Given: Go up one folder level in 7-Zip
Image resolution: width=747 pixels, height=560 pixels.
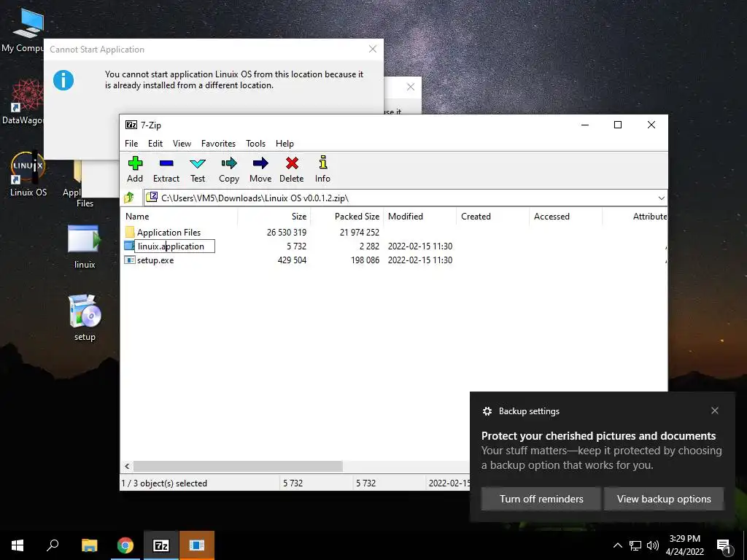Looking at the screenshot, I should coord(129,198).
